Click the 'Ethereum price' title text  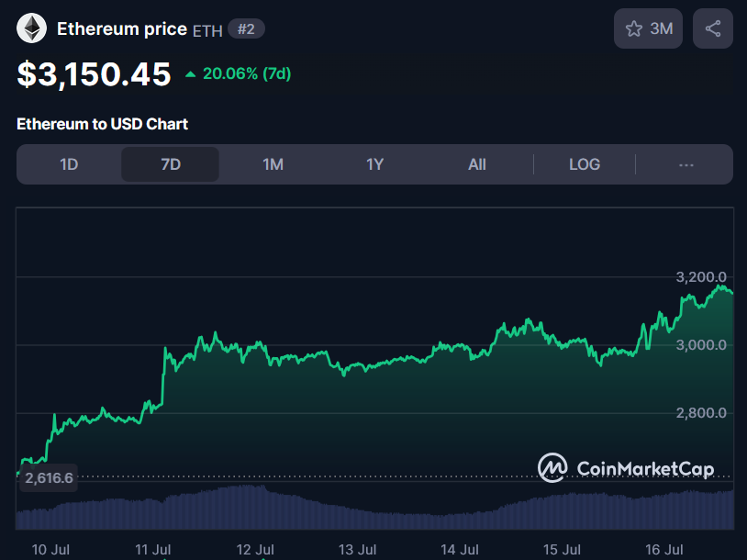point(122,29)
